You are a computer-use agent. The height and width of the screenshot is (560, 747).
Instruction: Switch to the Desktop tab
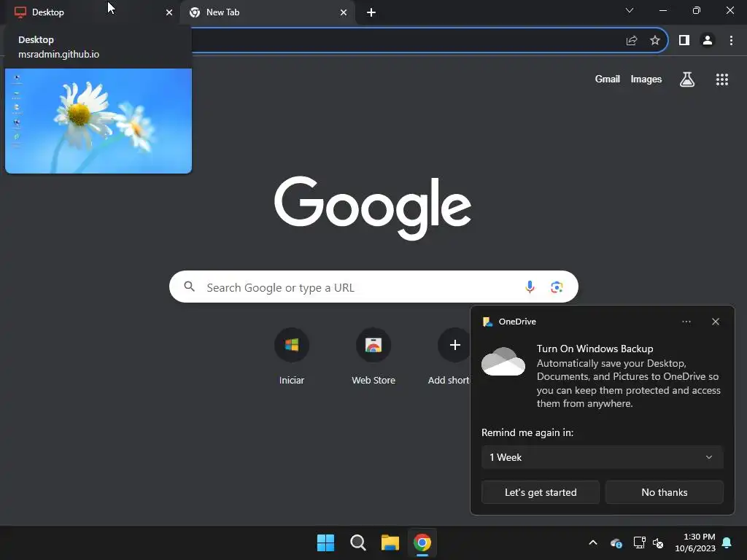tap(90, 12)
